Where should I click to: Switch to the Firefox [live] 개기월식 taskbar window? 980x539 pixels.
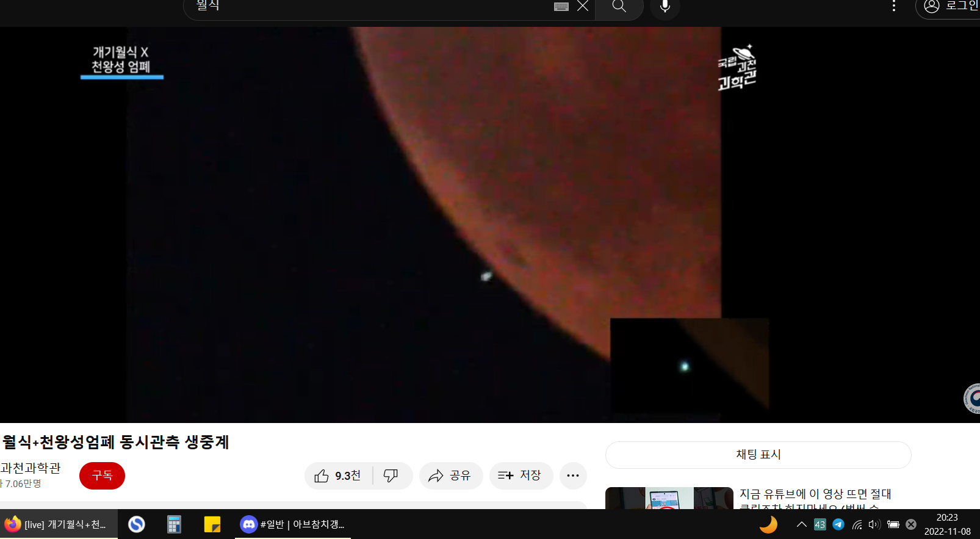click(x=59, y=524)
